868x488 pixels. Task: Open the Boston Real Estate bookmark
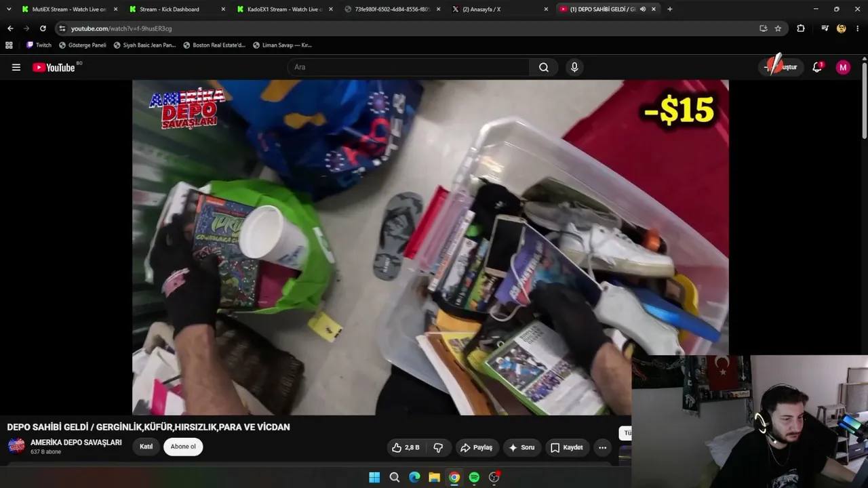pyautogui.click(x=214, y=45)
